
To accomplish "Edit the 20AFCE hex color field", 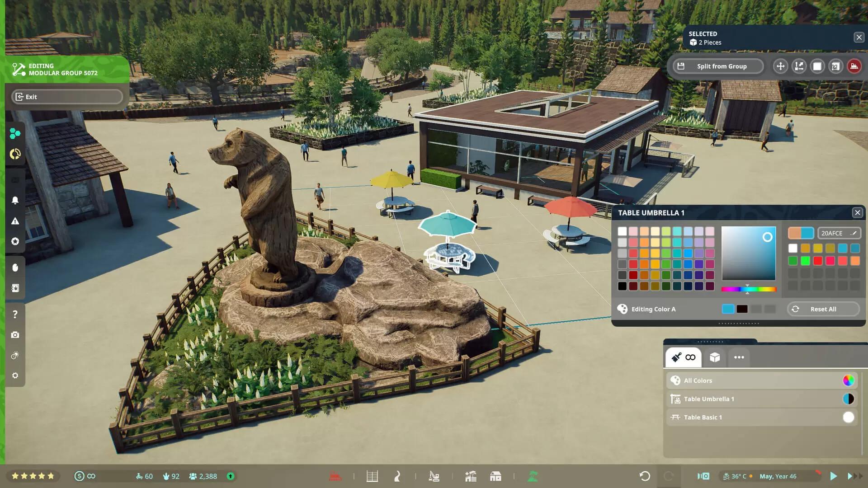I will (x=838, y=233).
